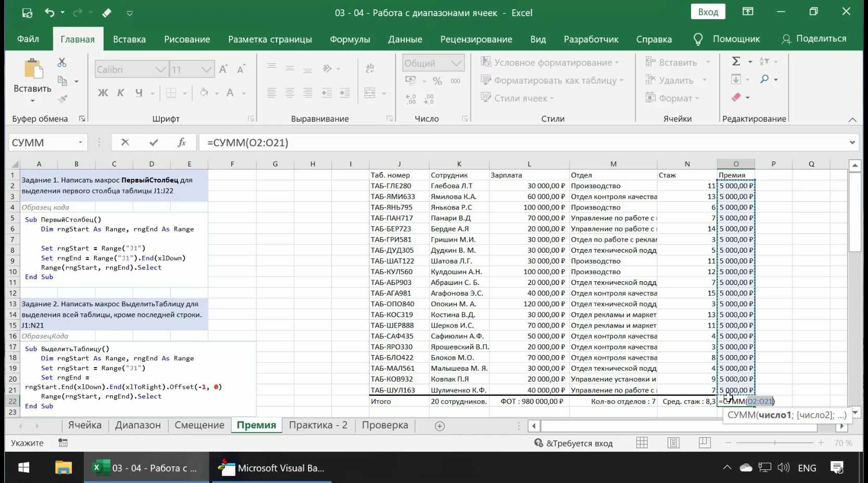Click the Clear eraser icon in editing group
Screen dimensions: 868x483
click(x=736, y=97)
